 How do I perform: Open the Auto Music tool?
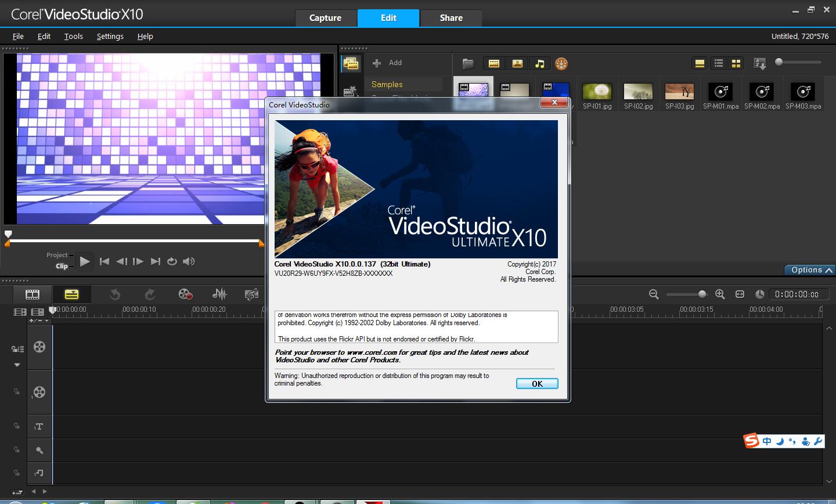pos(252,294)
